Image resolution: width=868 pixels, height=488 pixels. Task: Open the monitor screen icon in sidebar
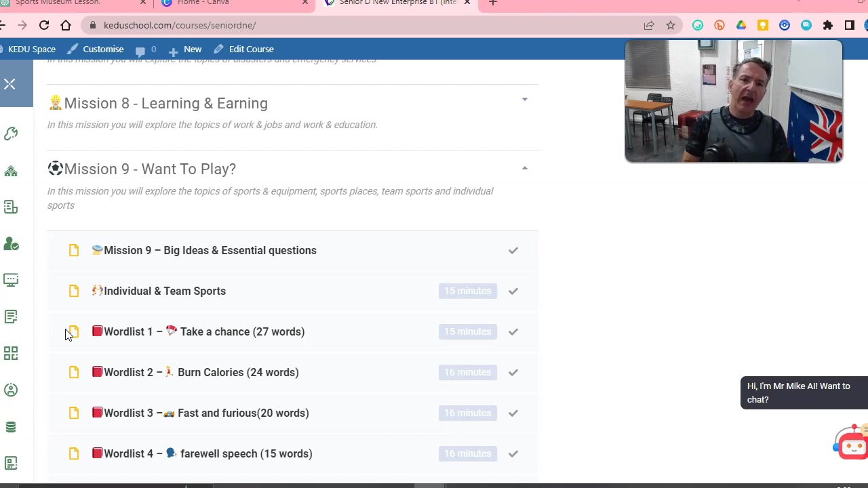coord(11,280)
